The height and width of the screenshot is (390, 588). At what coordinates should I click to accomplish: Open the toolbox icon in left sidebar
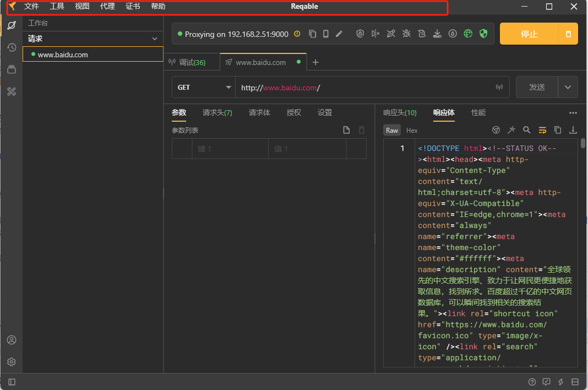click(12, 91)
